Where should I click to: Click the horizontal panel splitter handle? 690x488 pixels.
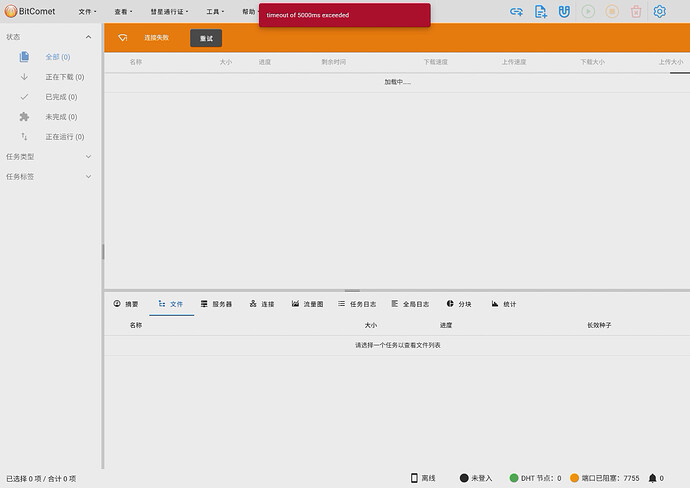[352, 291]
